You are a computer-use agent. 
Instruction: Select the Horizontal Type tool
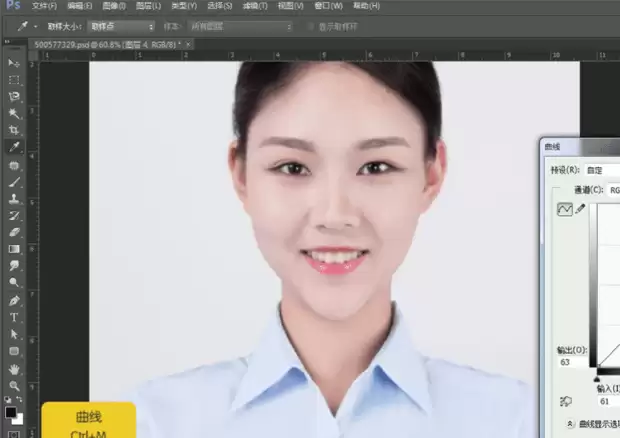click(x=14, y=317)
